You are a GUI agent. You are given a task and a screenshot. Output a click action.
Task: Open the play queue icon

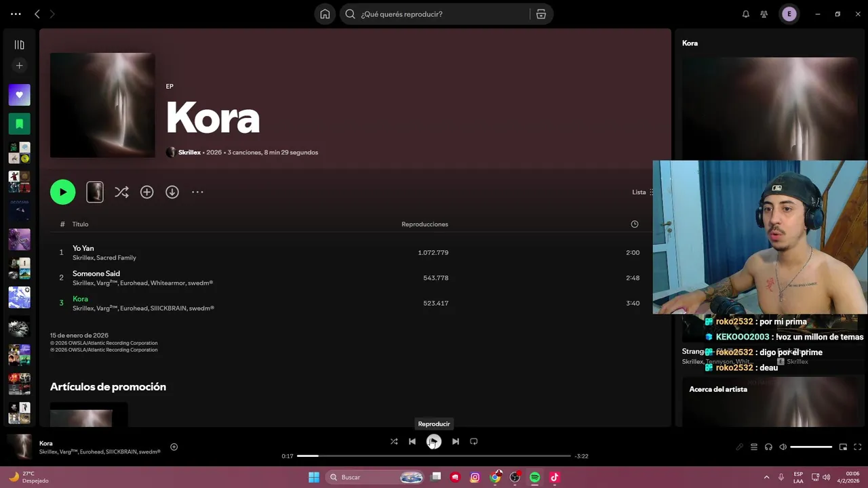(753, 447)
